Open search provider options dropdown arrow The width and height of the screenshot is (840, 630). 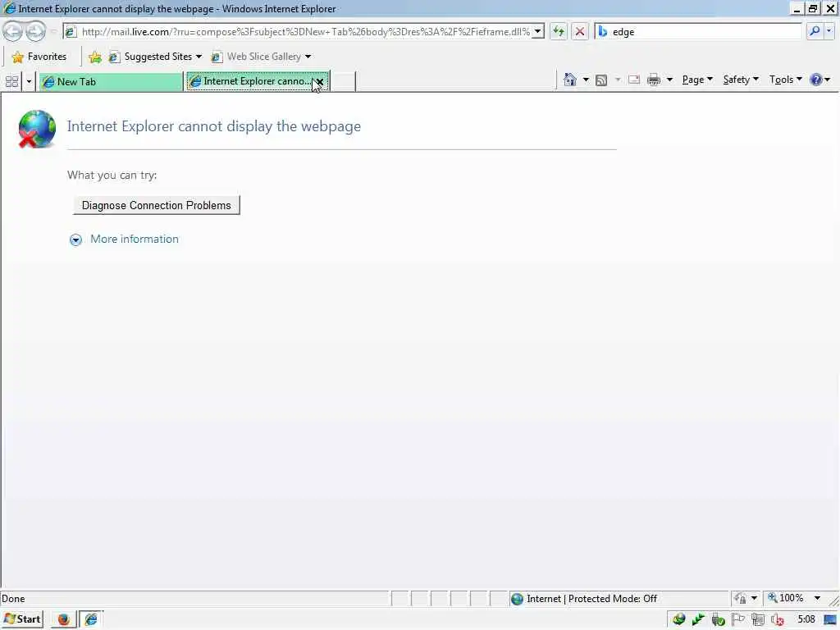829,32
